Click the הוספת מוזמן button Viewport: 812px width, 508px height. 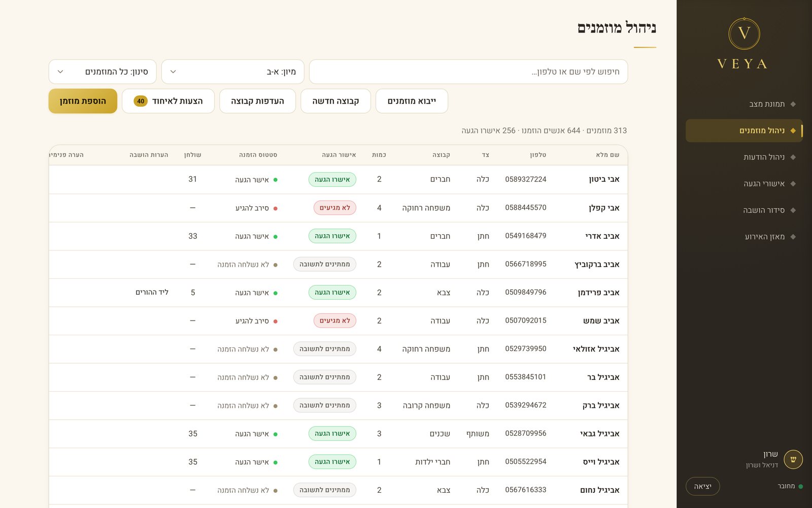coord(83,101)
